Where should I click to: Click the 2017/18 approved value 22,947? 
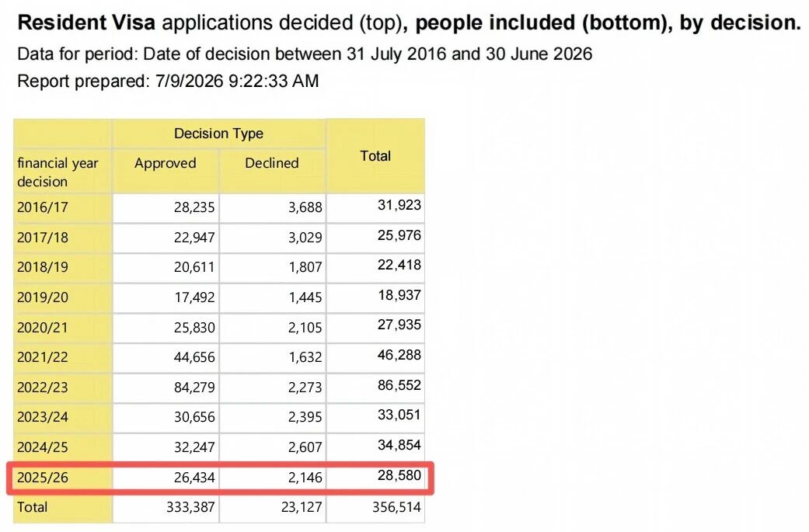point(194,238)
